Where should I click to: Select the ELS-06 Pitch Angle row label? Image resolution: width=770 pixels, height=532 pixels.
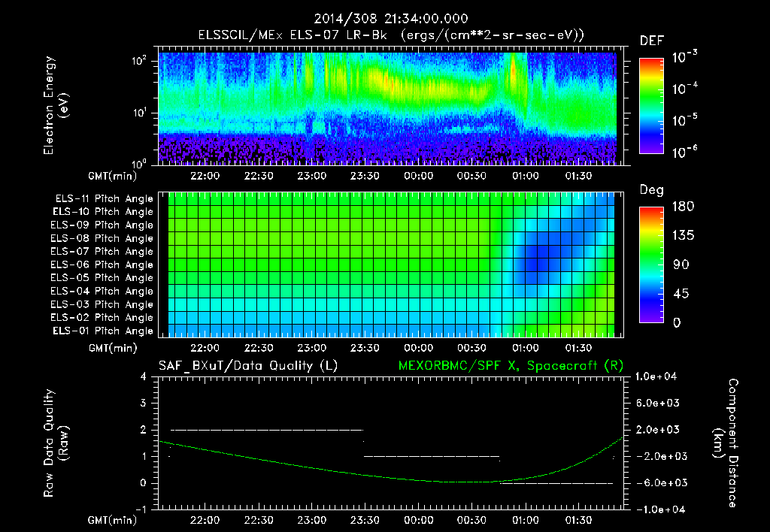pyautogui.click(x=102, y=265)
